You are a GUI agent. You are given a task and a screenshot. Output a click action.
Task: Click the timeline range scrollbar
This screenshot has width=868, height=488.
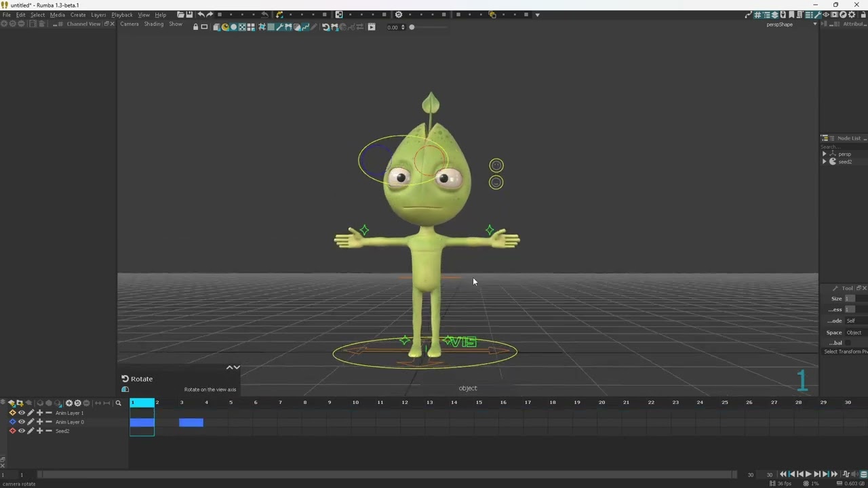pyautogui.click(x=387, y=474)
